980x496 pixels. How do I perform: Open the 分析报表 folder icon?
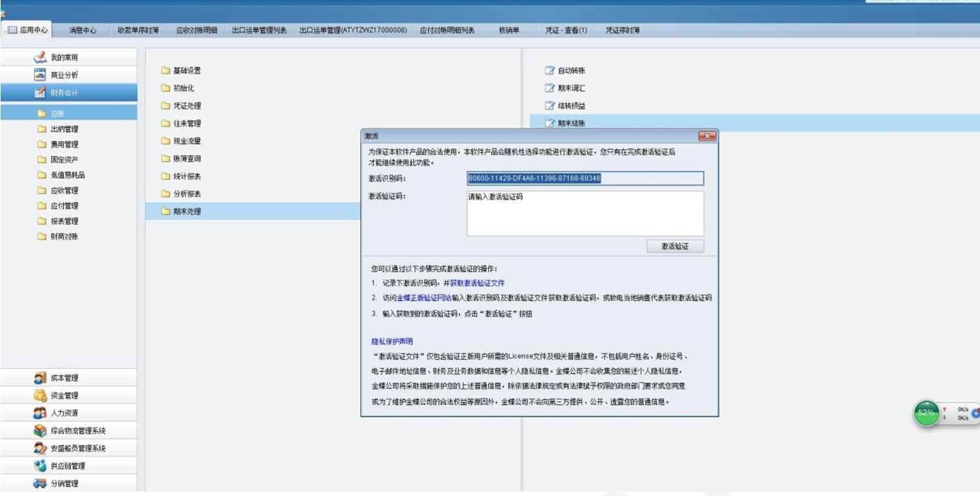[166, 194]
